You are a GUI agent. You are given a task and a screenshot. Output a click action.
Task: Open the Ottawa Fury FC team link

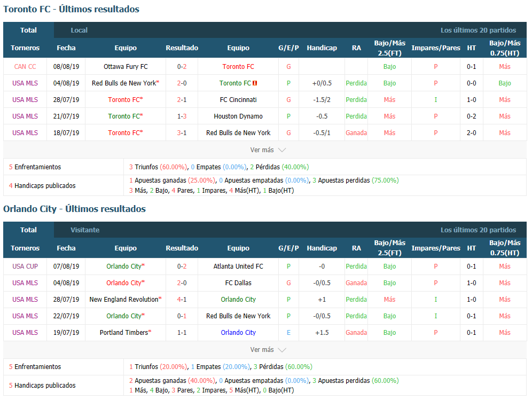click(126, 67)
